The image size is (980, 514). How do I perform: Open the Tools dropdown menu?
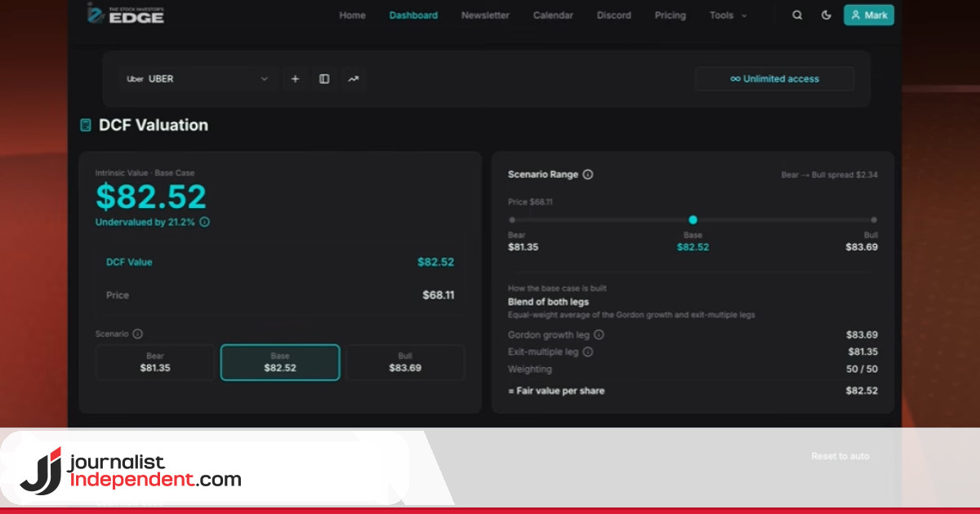[728, 16]
